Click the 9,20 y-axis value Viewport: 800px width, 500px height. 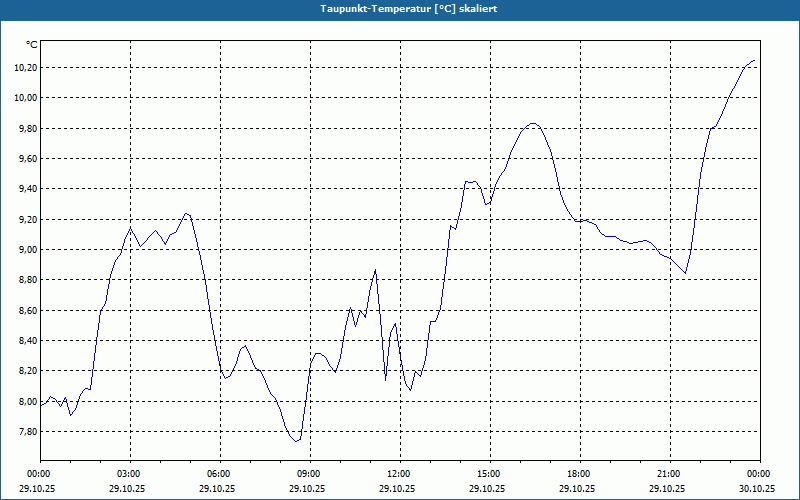coord(29,219)
